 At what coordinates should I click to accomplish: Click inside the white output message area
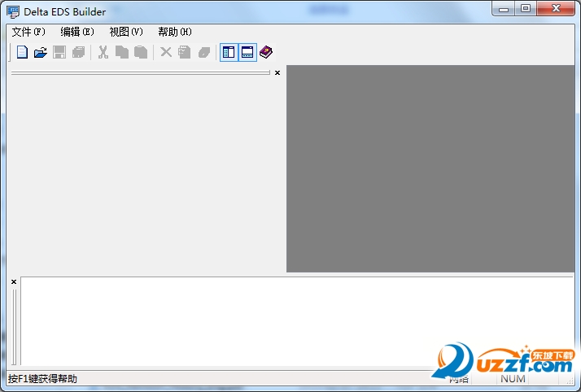(x=297, y=321)
